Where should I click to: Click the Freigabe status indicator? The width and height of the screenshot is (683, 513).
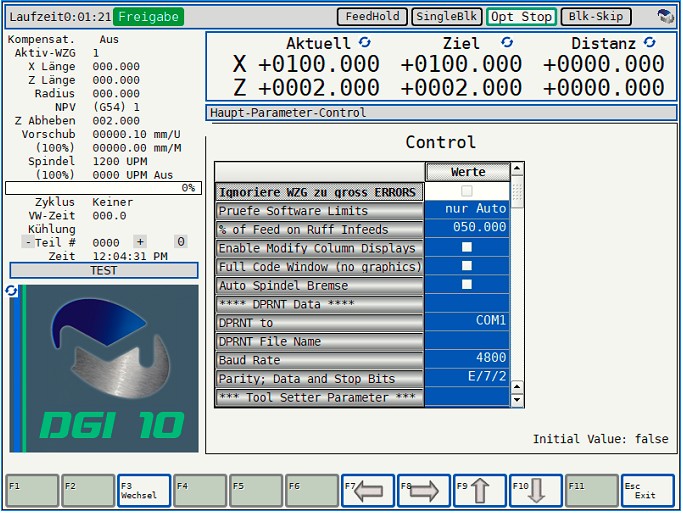pos(149,17)
